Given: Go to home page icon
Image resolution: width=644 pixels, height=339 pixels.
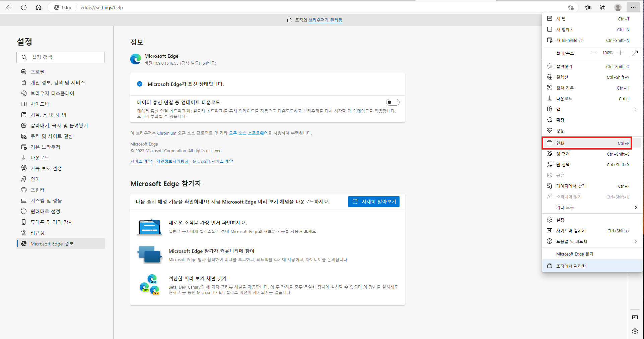Looking at the screenshot, I should [39, 7].
